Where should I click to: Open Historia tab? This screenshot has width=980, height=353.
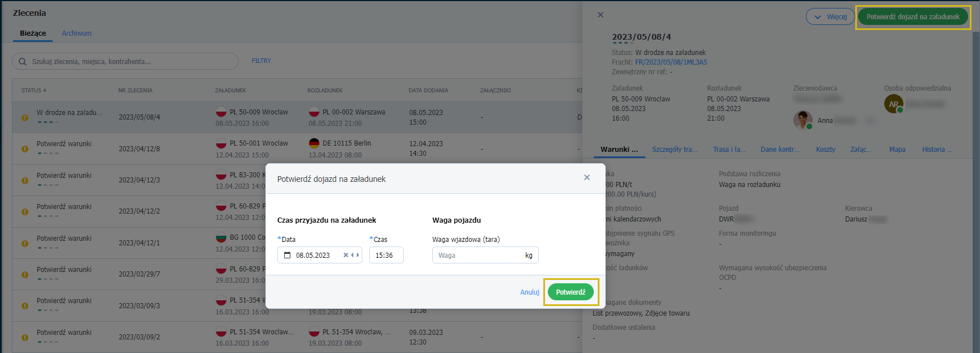[937, 150]
